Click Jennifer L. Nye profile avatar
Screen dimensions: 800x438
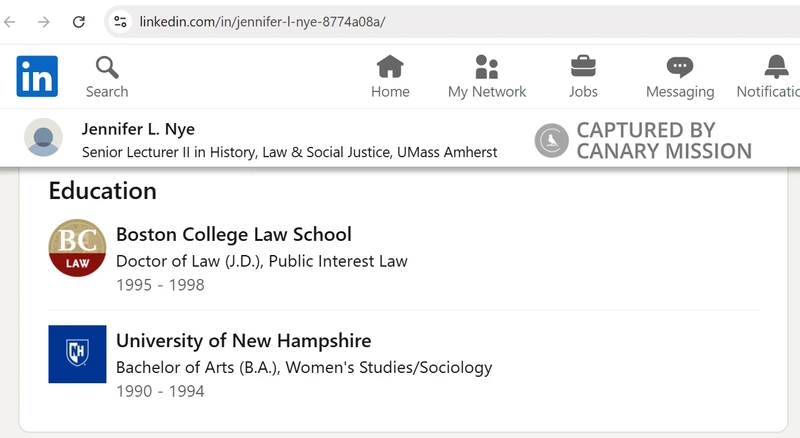43,138
